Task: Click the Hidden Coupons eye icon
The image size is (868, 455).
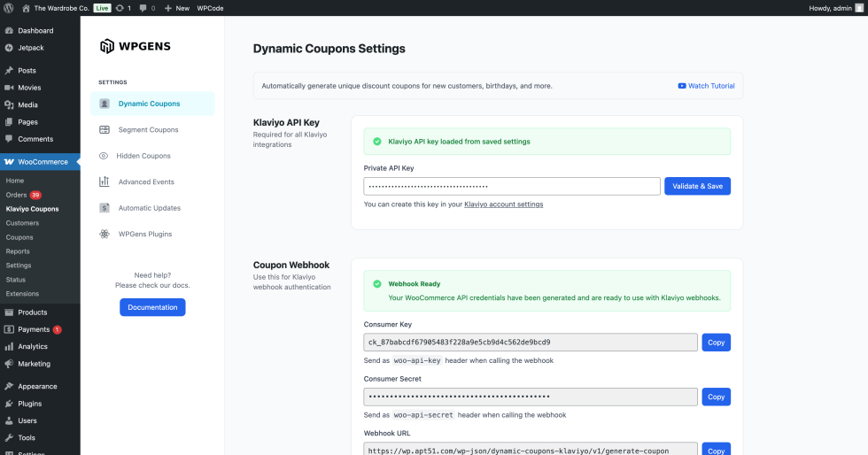Action: [x=104, y=156]
